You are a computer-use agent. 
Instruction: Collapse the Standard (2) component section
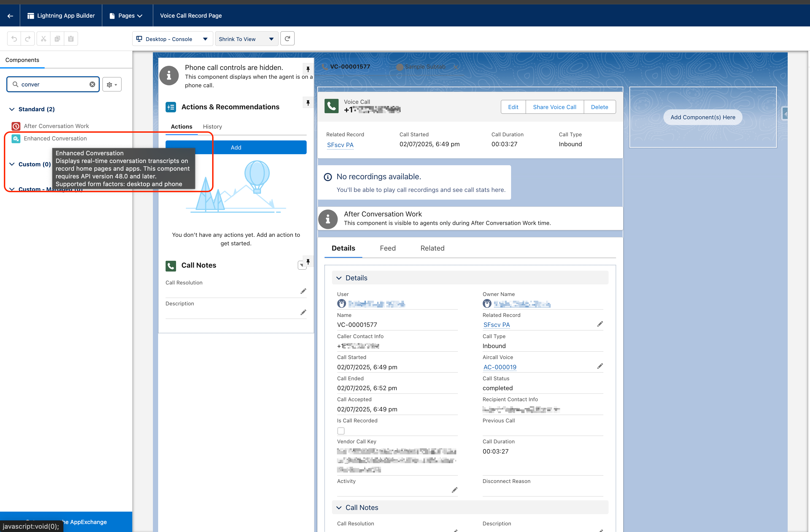[12, 109]
